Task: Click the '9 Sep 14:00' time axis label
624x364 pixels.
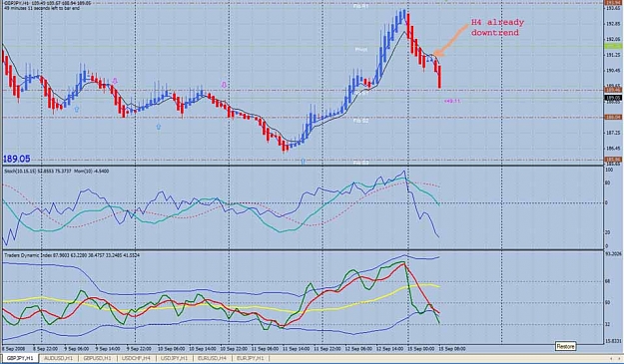Action: tap(108, 349)
